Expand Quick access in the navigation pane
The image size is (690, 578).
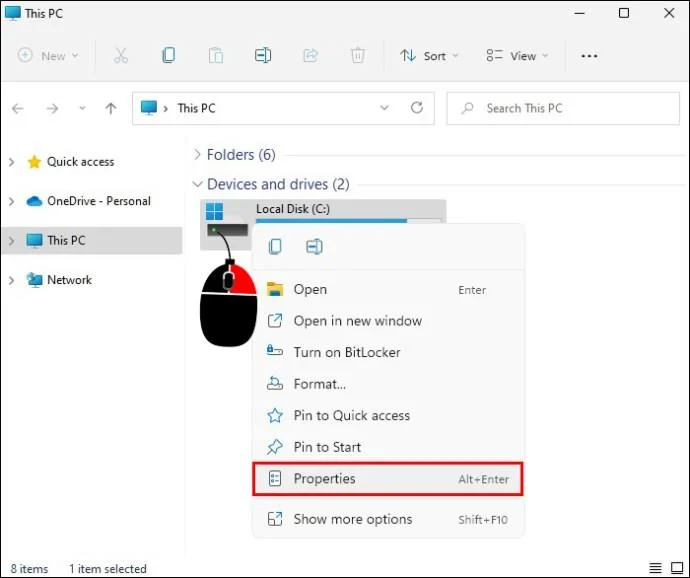11,162
